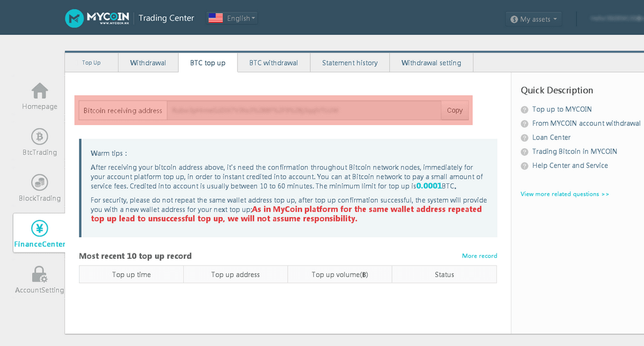
Task: Click the Bitcoin receiving address label
Action: pos(123,111)
